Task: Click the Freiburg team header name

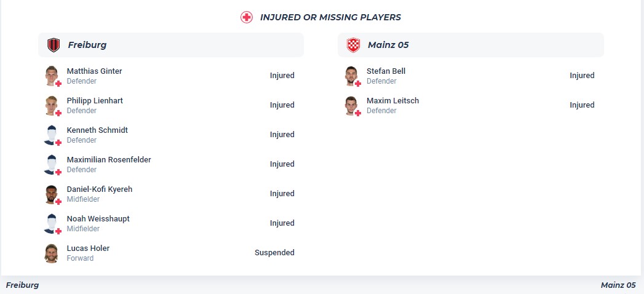Action: [87, 45]
